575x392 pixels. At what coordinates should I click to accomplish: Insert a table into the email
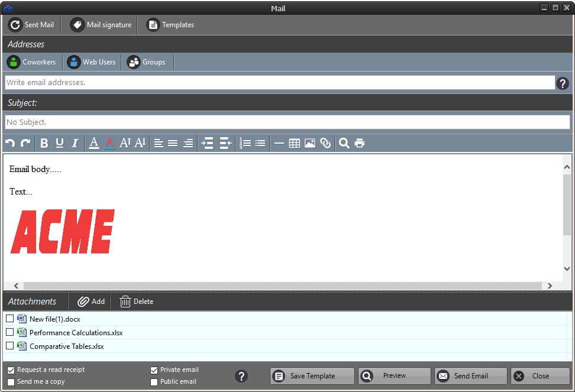tap(295, 143)
